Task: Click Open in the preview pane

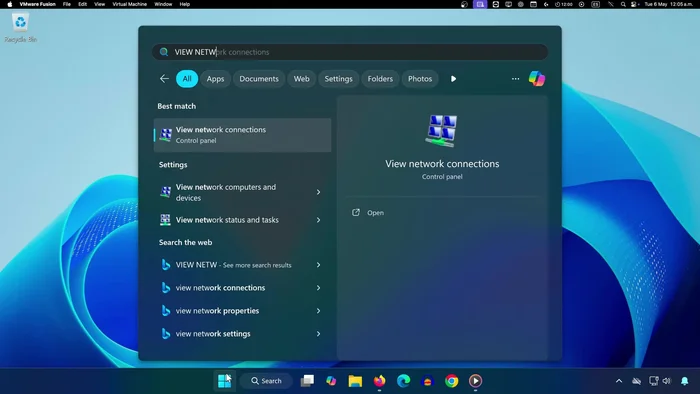Action: point(369,213)
